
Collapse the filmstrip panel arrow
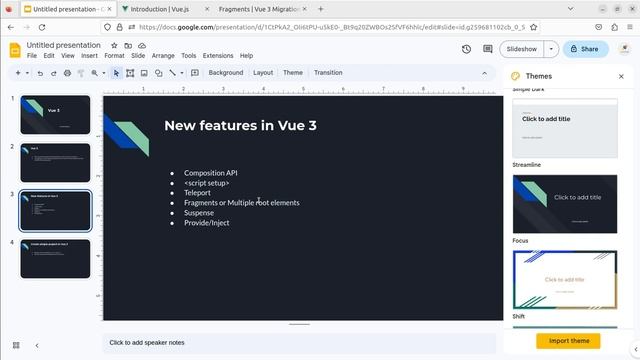tap(37, 345)
